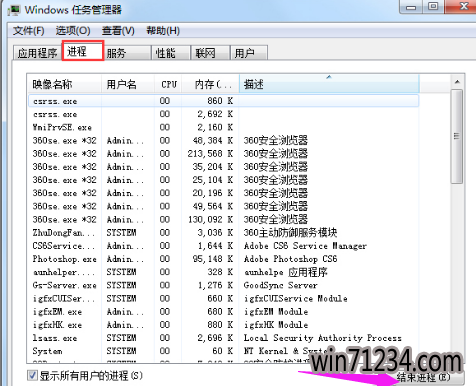Switch to the 应用程序 tab
Viewport: 476px width, 386px height.
37,53
